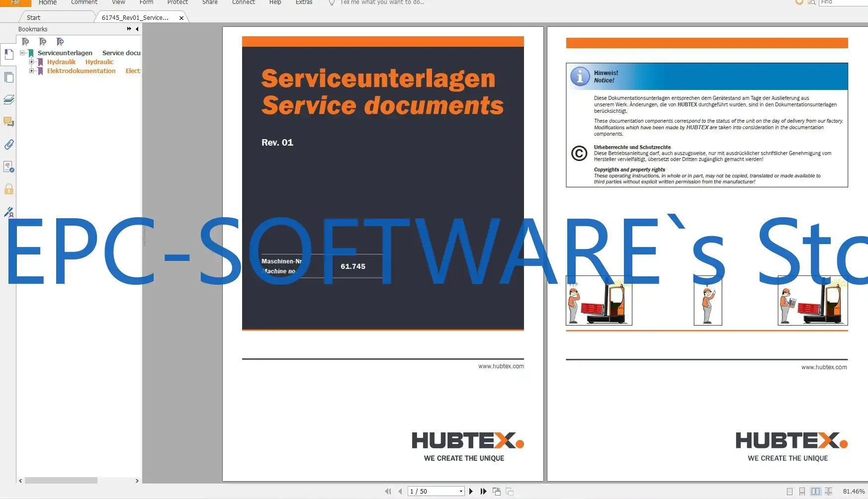Click the copyright symbol icon
868x499 pixels.
(x=579, y=154)
